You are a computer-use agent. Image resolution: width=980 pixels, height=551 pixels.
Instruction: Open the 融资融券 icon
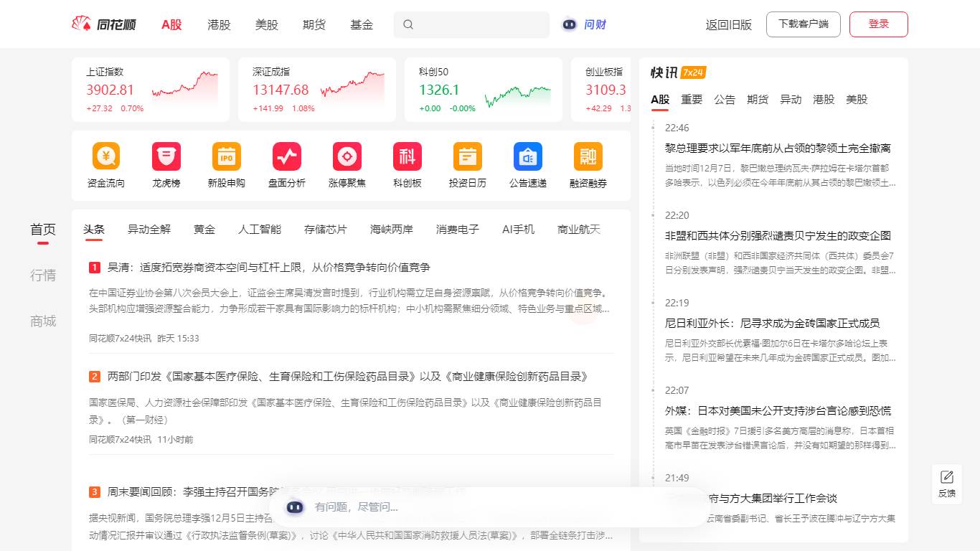[x=588, y=156]
